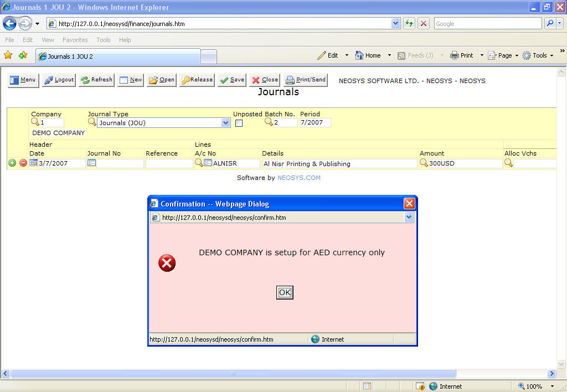Click the Details field with Al Nisr Printing
The image size is (567, 392).
click(x=339, y=163)
